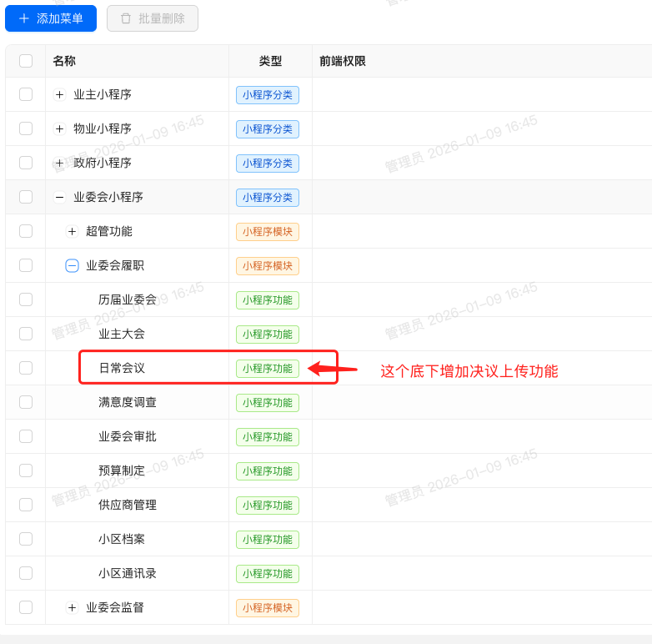This screenshot has height=644, width=652.
Task: Click the trash icon in 批量删除 button
Action: click(x=126, y=18)
